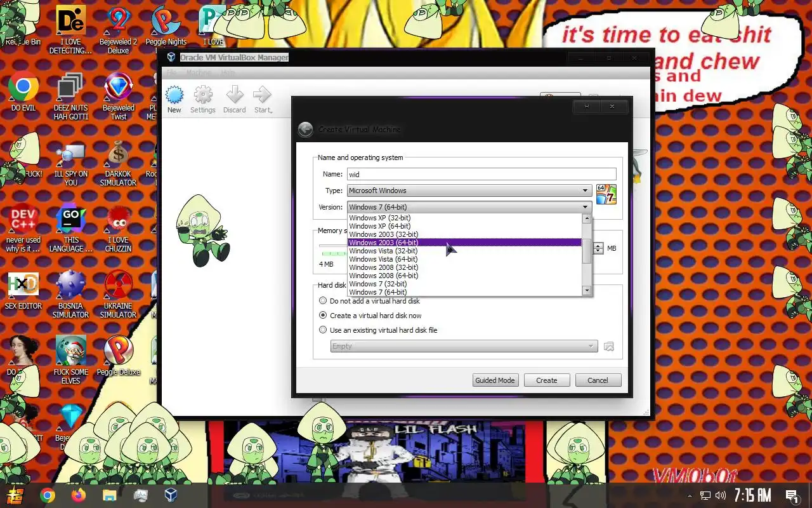Click the memory size slider track
The width and height of the screenshot is (812, 508).
click(x=332, y=246)
